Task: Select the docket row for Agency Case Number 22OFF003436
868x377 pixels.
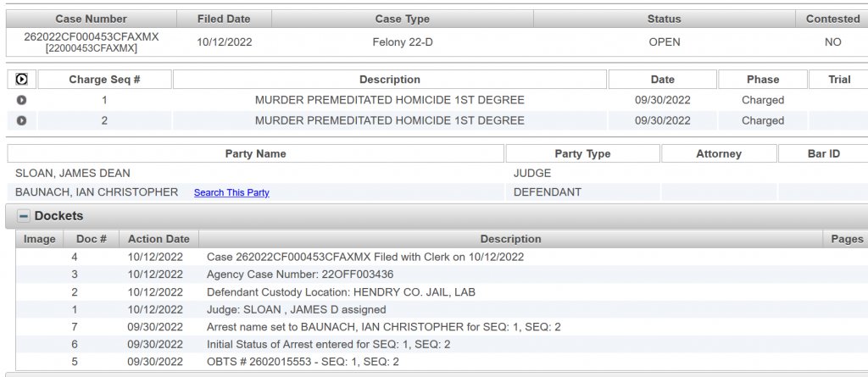Action: coord(300,274)
